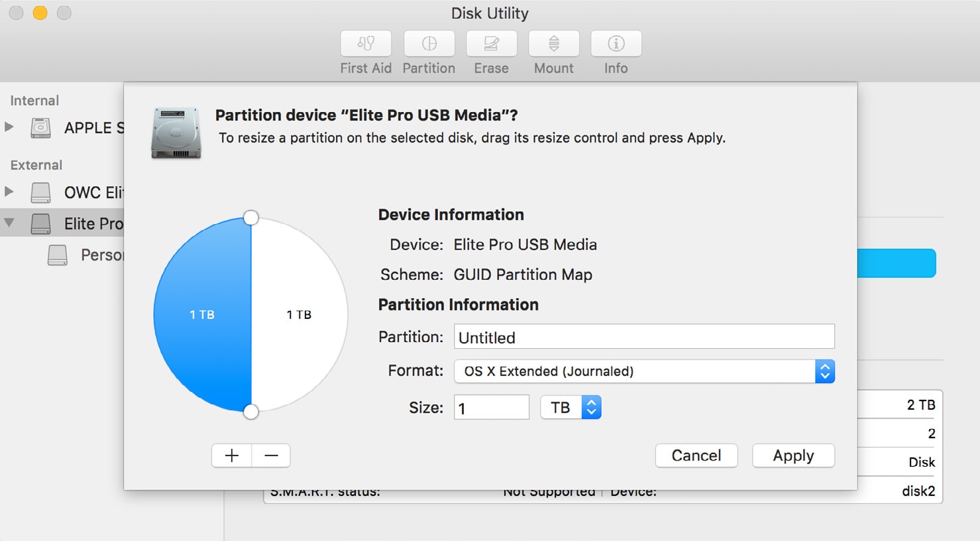This screenshot has width=980, height=541.
Task: Remove partition with minus button
Action: coord(271,455)
